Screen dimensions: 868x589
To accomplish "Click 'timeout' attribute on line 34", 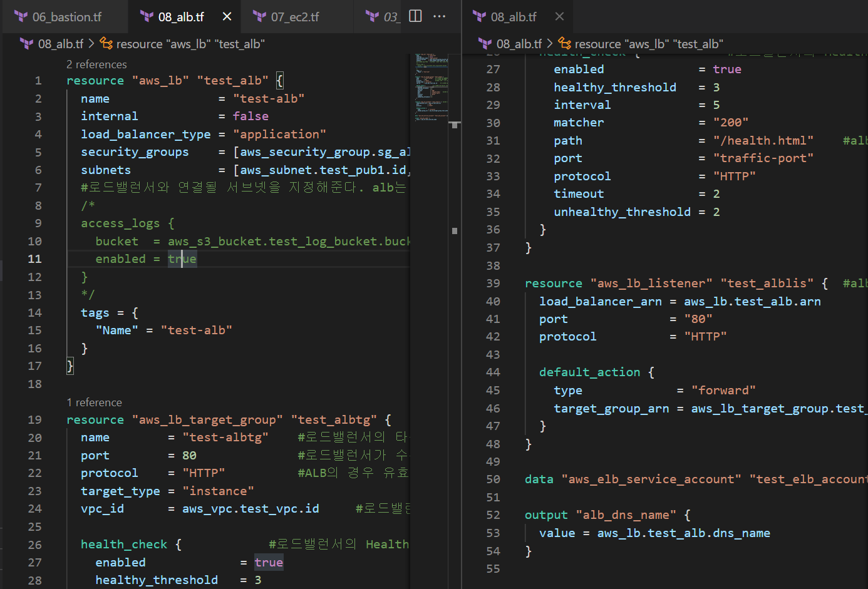I will 579,194.
